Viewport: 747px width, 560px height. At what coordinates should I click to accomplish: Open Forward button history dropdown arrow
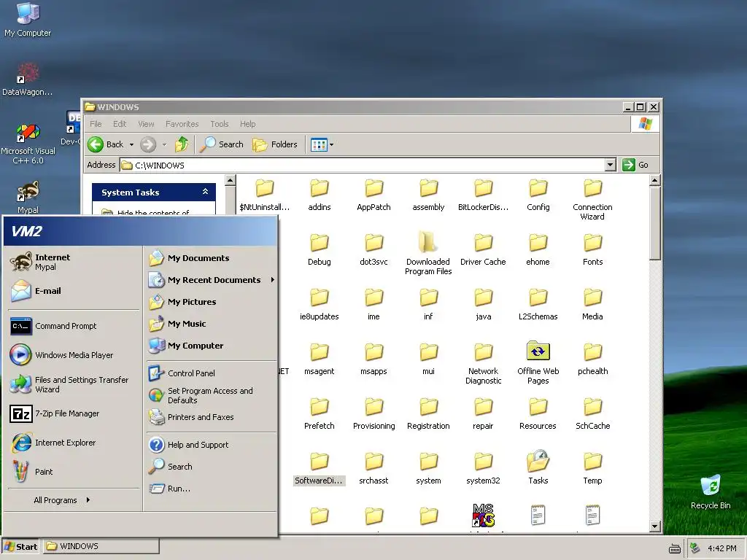point(164,144)
